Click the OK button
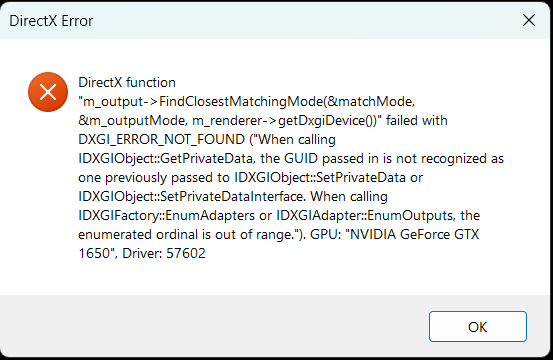 tap(478, 327)
